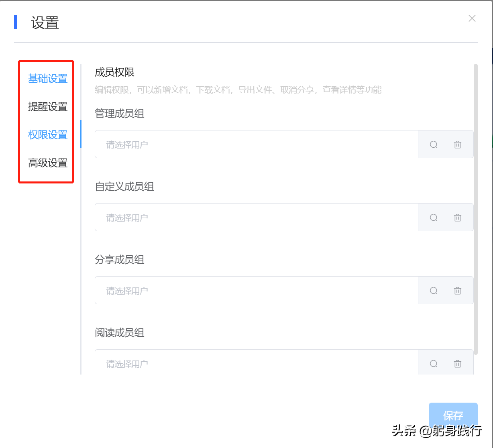Viewport: 493px width, 448px height.
Task: Click the 管理成员组 user input field
Action: pos(256,145)
